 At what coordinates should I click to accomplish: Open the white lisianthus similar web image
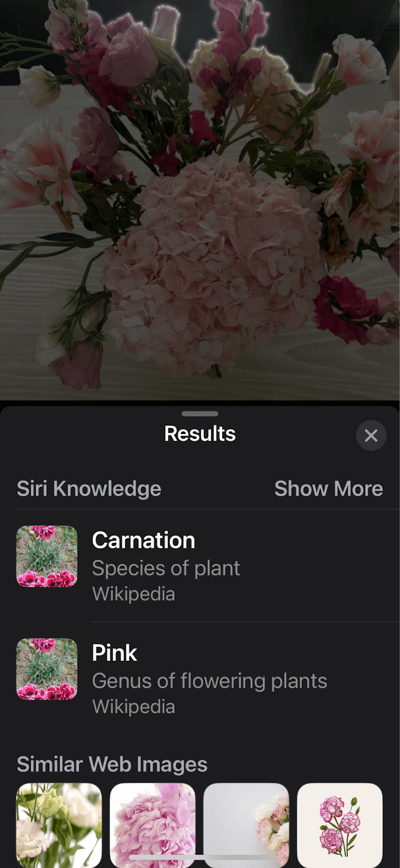point(59,824)
